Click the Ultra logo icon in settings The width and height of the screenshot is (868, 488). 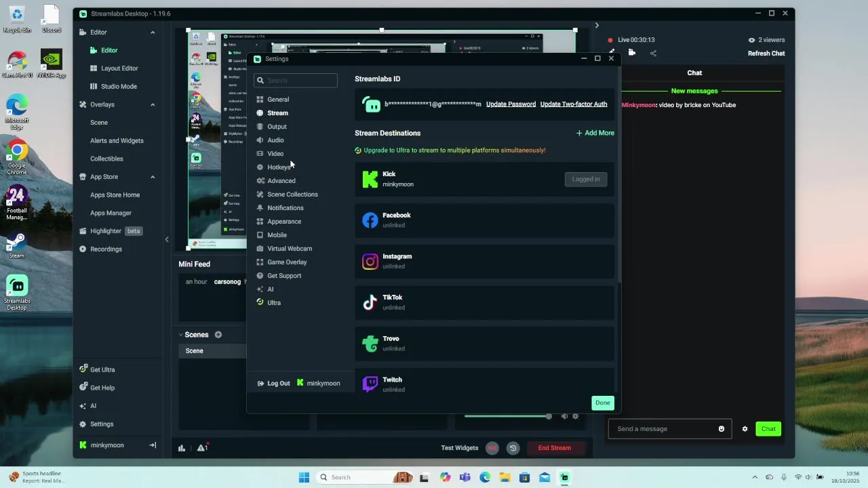[260, 302]
